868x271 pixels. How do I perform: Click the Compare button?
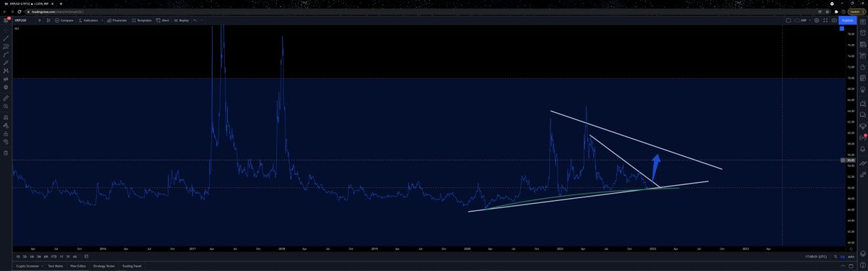point(64,20)
